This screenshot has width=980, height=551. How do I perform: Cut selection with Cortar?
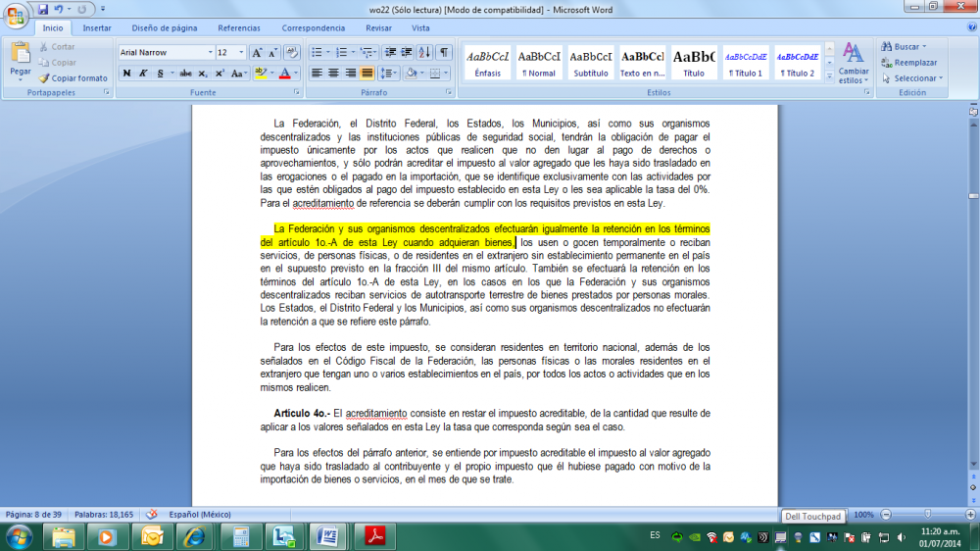pos(57,47)
